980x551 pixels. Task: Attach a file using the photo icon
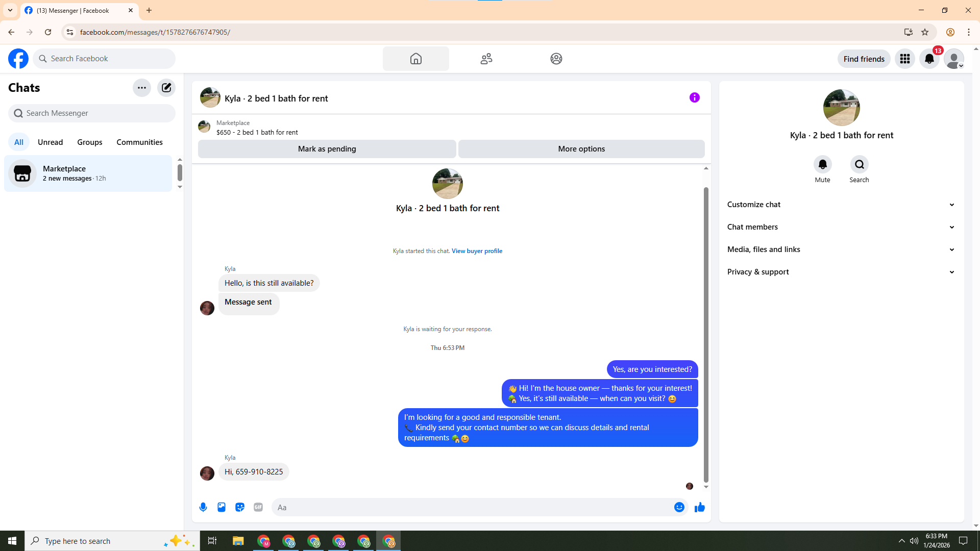[x=222, y=507]
